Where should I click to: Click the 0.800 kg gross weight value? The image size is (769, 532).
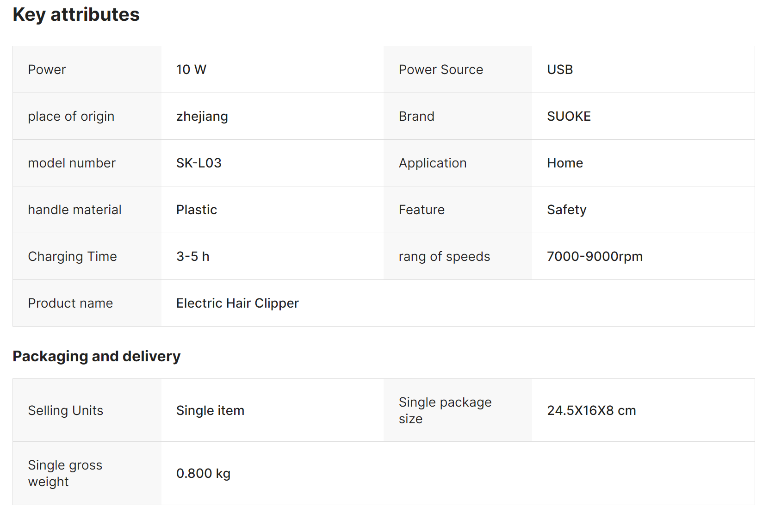click(203, 473)
